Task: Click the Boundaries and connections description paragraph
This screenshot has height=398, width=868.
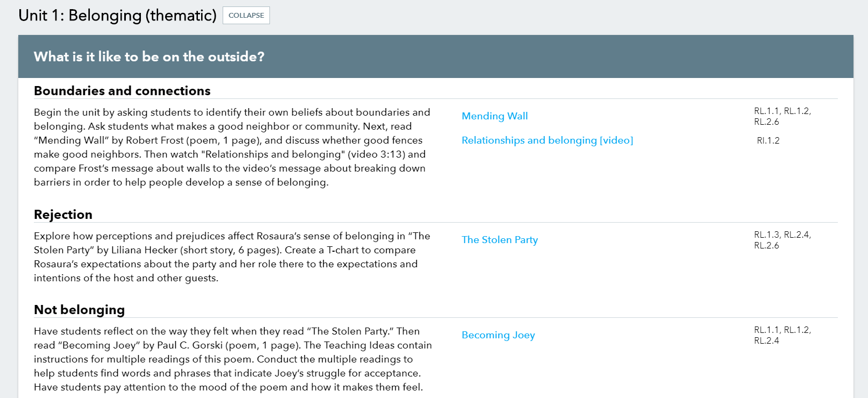Action: coord(232,147)
